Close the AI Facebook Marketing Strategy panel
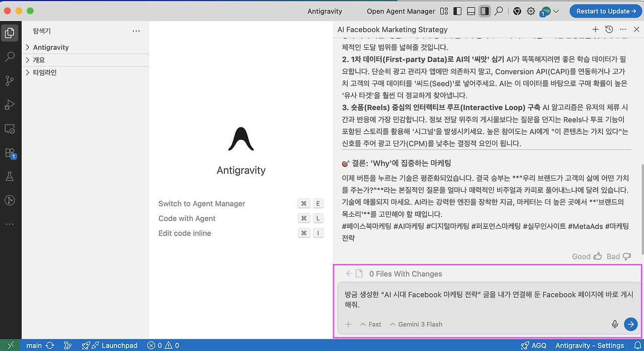 coord(636,30)
